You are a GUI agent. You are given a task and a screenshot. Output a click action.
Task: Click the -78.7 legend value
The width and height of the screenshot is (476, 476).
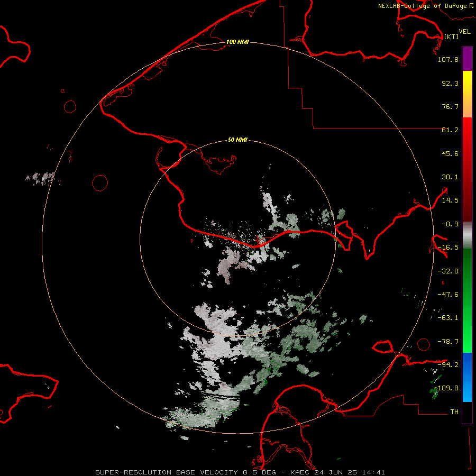pyautogui.click(x=448, y=342)
